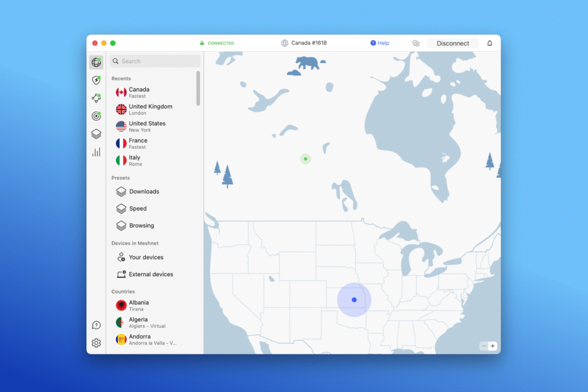Viewport: 588px width, 392px height.
Task: Zoom out the map with minus button
Action: [x=483, y=346]
